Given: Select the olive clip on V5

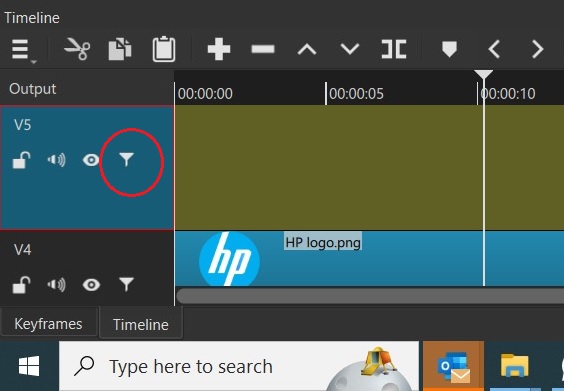Looking at the screenshot, I should 369,167.
